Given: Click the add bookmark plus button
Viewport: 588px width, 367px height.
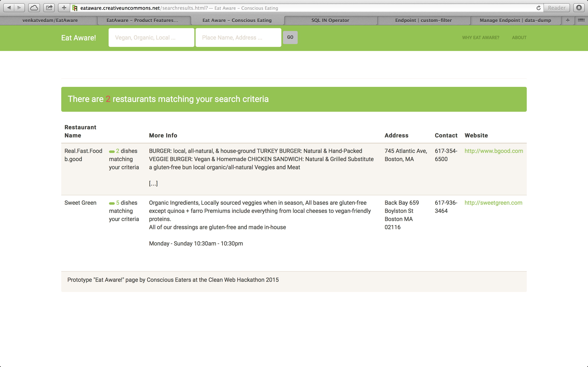Looking at the screenshot, I should (64, 8).
